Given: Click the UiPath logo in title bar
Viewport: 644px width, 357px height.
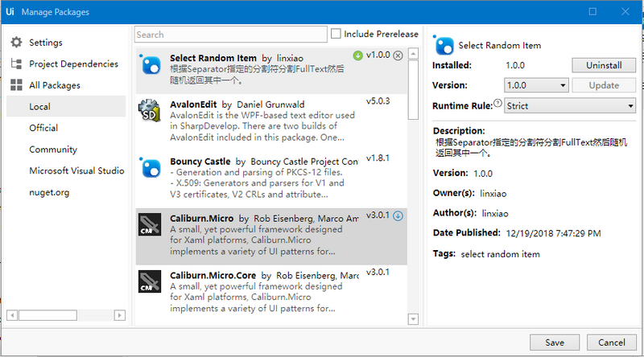Looking at the screenshot, I should click(x=10, y=12).
